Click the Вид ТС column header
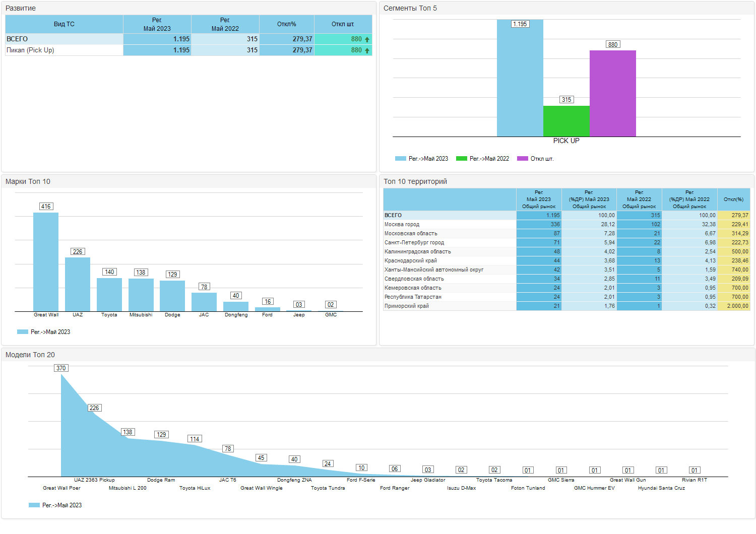The width and height of the screenshot is (756, 534). [x=64, y=24]
